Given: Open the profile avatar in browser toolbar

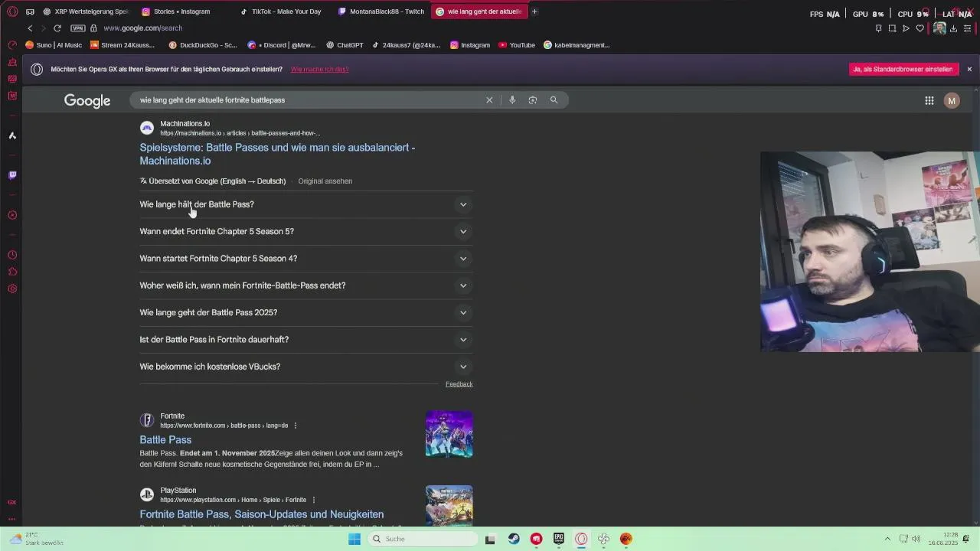Looking at the screenshot, I should (939, 28).
